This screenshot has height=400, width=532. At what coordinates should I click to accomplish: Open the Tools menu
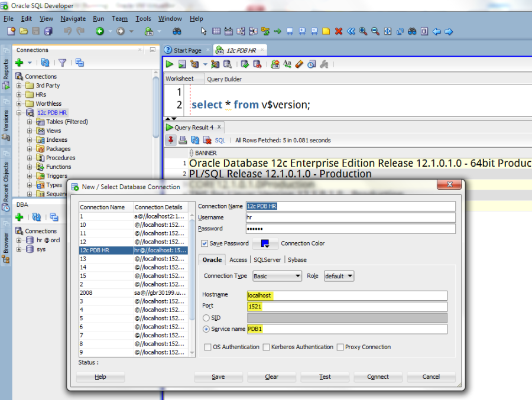coord(143,18)
